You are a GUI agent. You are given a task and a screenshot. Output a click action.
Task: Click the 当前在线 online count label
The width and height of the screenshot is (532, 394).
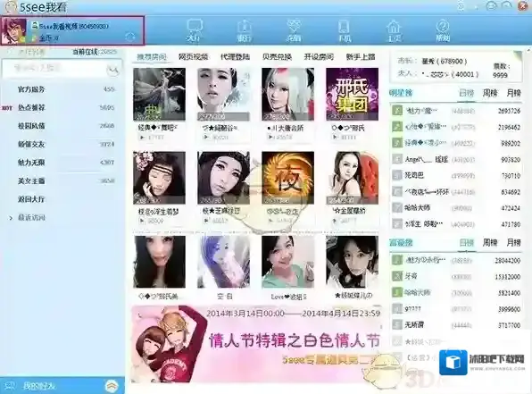94,52
